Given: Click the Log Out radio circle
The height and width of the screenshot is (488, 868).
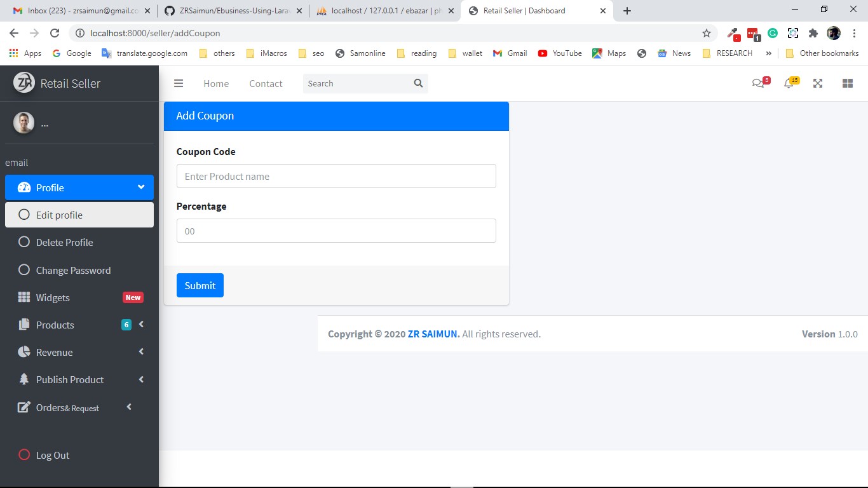Looking at the screenshot, I should [x=24, y=455].
